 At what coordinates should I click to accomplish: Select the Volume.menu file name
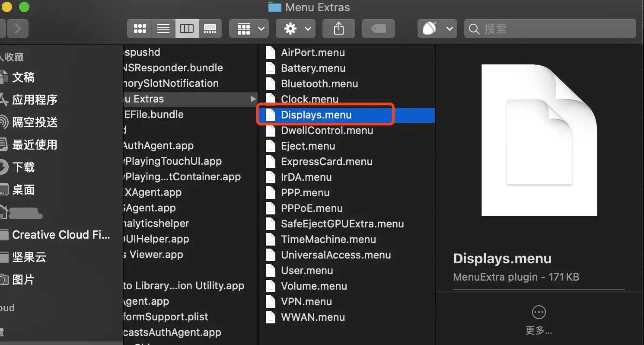pos(314,286)
